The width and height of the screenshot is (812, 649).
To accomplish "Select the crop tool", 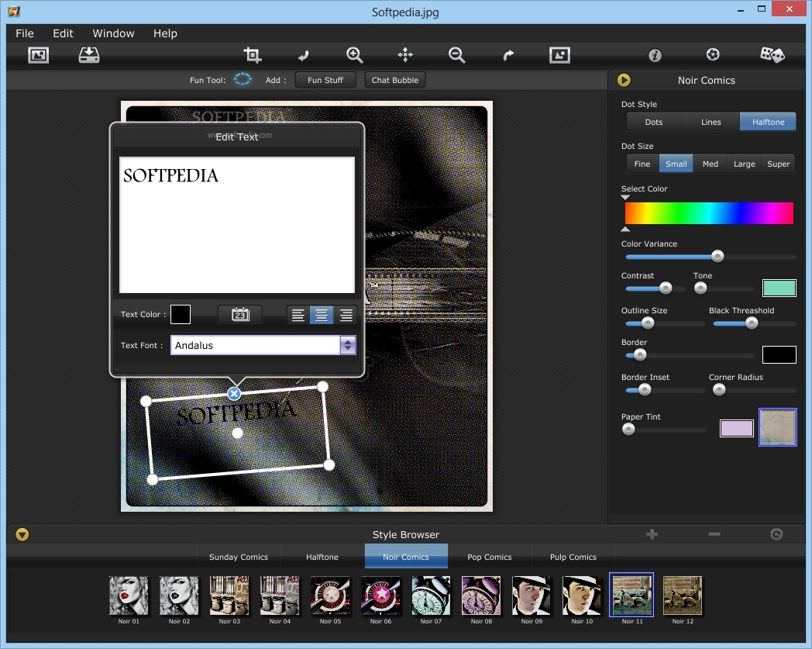I will (x=252, y=55).
